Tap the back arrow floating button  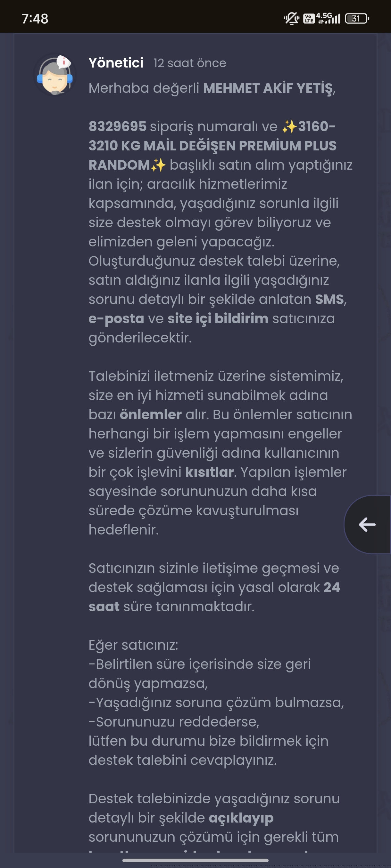(x=367, y=524)
